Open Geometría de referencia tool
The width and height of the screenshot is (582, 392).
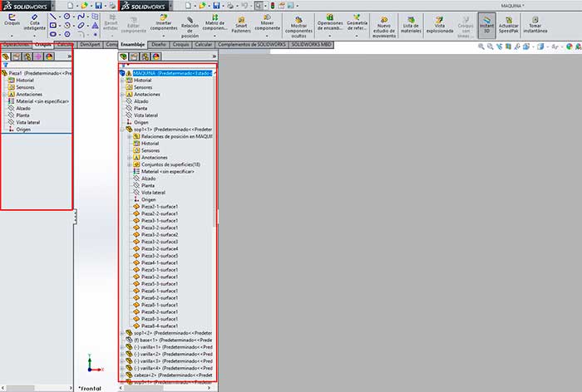click(x=357, y=22)
